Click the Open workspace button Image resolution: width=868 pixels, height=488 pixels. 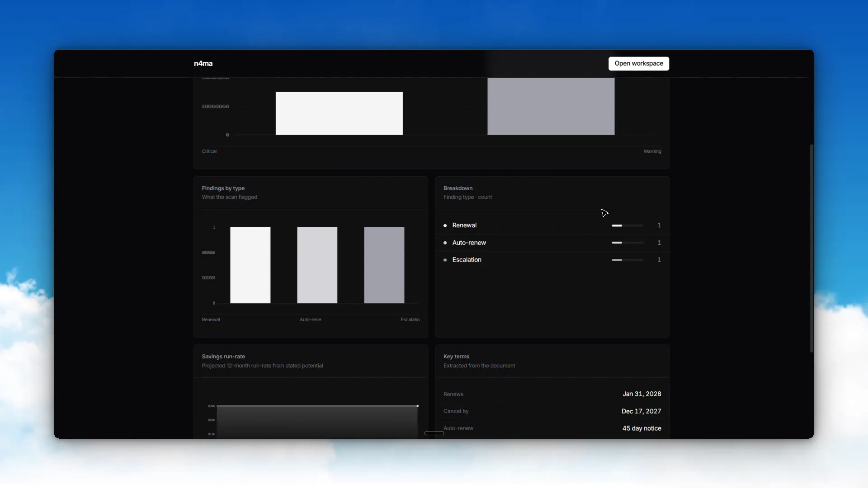(638, 64)
